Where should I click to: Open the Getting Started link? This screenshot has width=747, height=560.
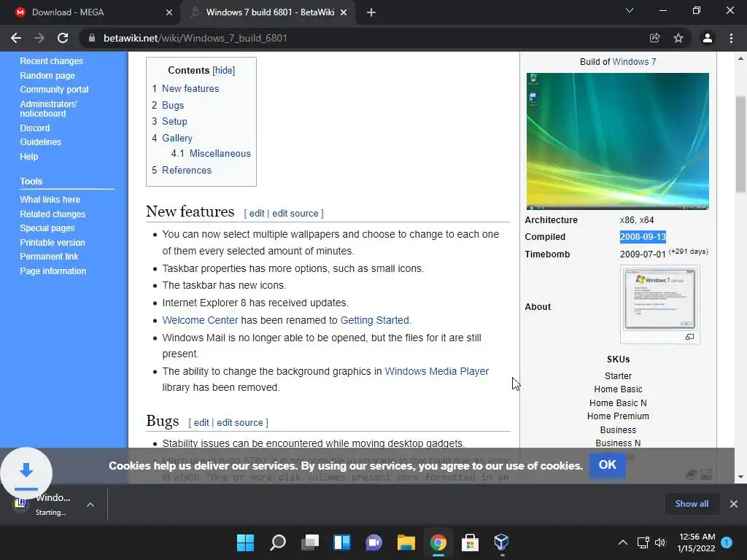[374, 320]
